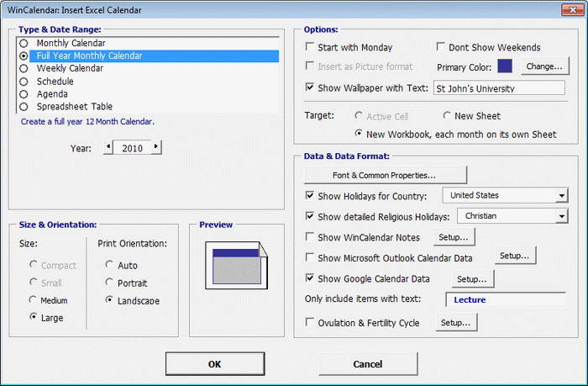Click the Year field showing 2010
Image resolution: width=588 pixels, height=386 pixels.
click(132, 147)
